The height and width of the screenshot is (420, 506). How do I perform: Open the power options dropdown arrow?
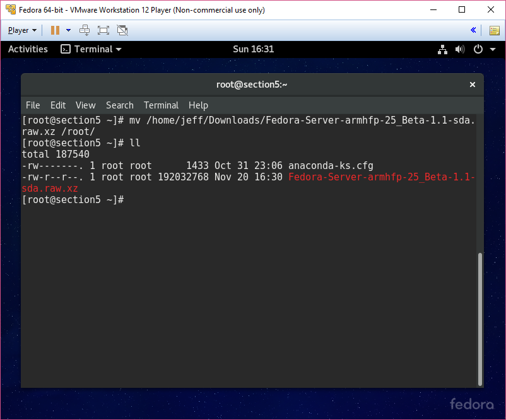tap(68, 30)
